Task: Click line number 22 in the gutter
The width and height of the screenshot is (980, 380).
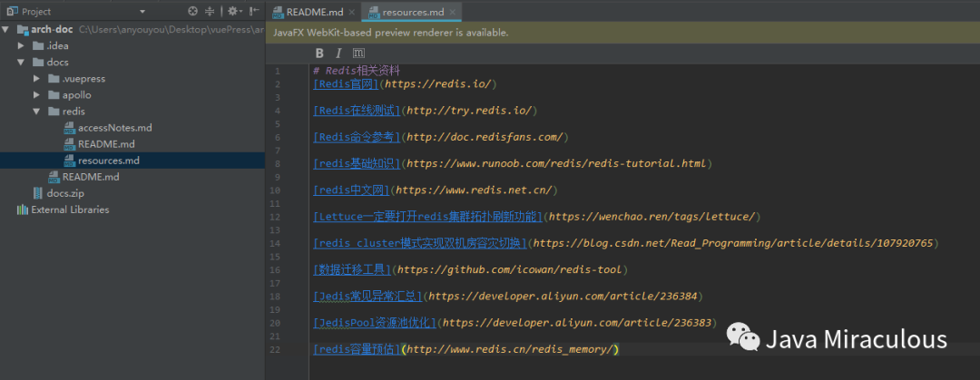Action: 276,350
